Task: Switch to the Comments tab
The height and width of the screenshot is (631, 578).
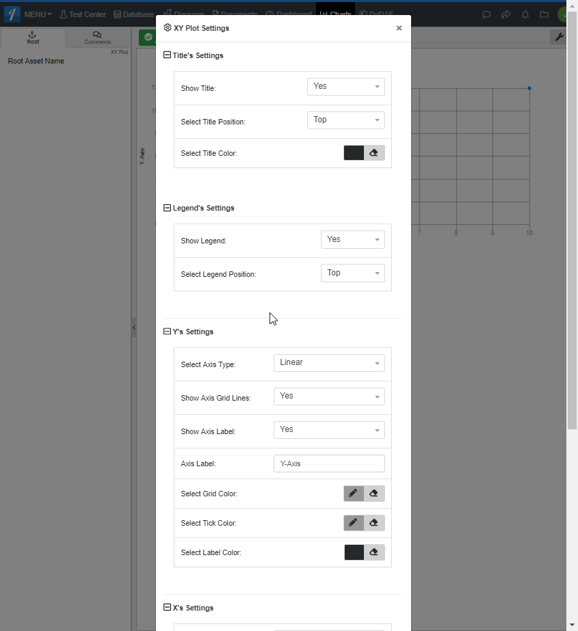Action: coord(97,38)
